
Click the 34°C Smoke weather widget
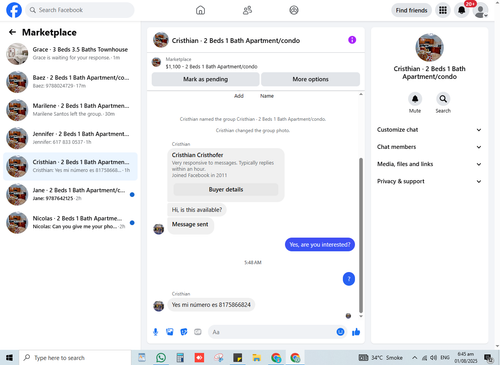381,358
